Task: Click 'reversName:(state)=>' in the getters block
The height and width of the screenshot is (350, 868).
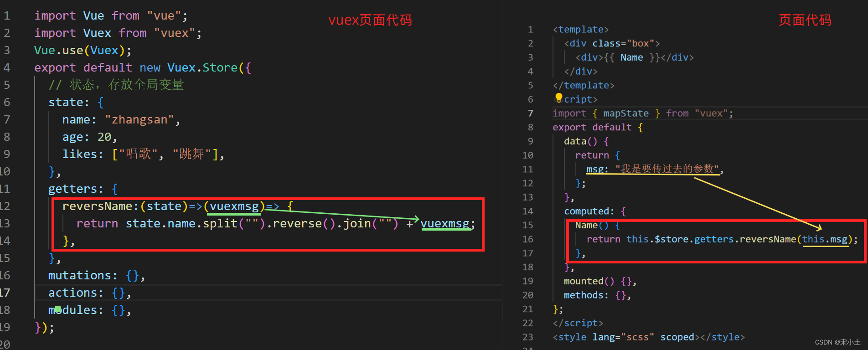Action: tap(132, 206)
